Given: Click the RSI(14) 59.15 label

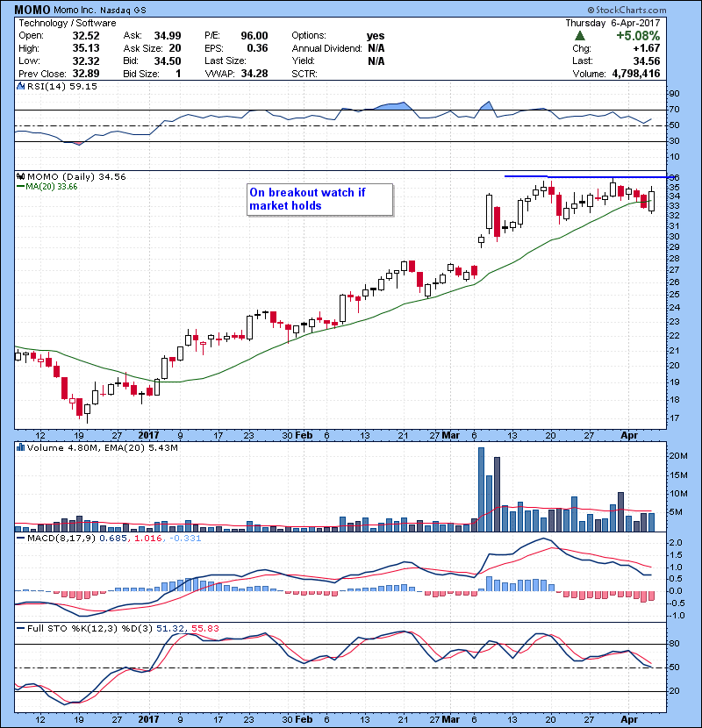Looking at the screenshot, I should pos(61,86).
